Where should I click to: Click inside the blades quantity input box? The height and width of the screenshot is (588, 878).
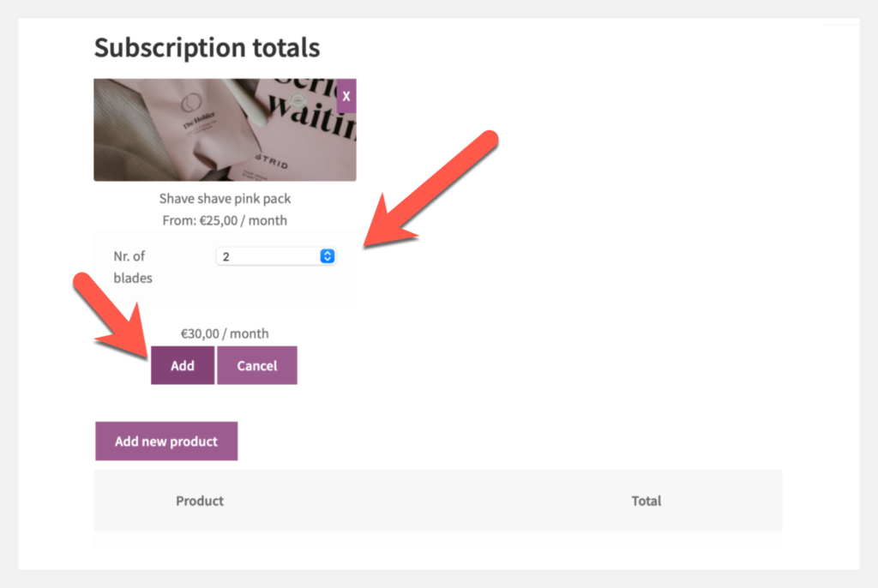click(x=266, y=255)
